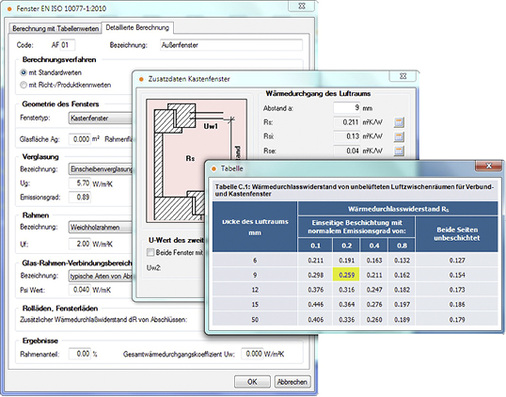This screenshot has width=506, height=397.
Task: Click the Abstand a input field
Action: tap(347, 108)
